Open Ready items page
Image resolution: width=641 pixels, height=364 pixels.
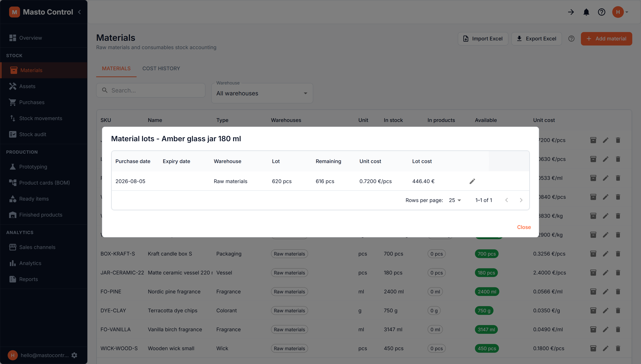(44, 199)
